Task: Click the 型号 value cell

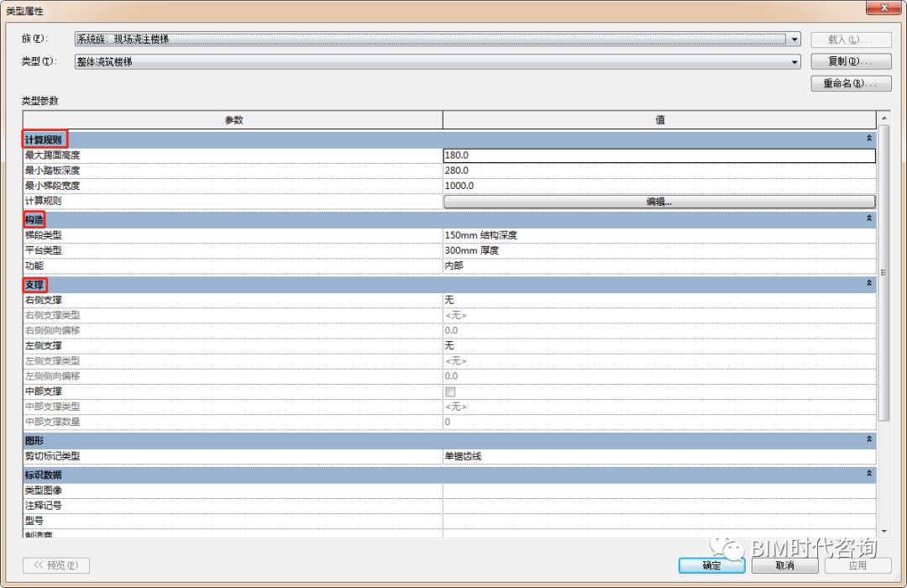Action: [659, 520]
